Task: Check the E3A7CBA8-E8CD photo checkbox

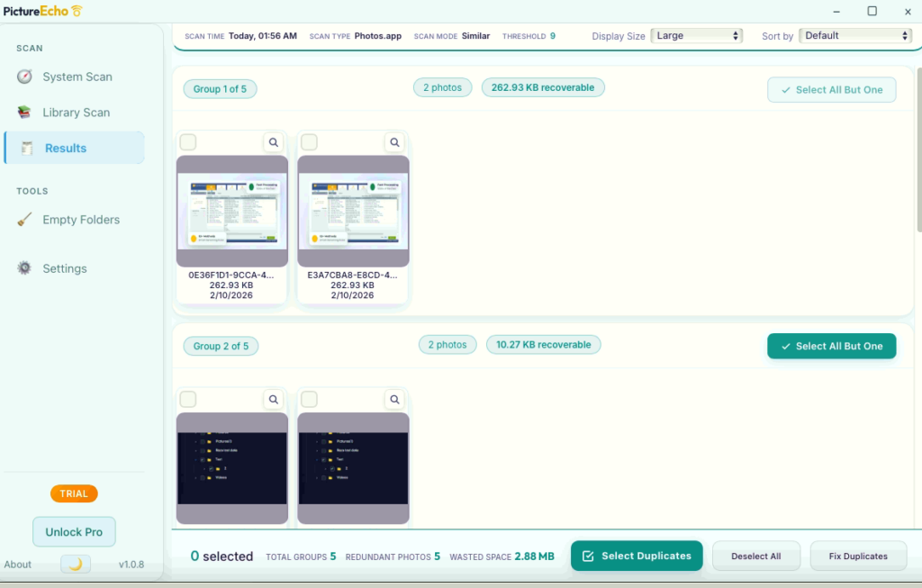Action: point(309,142)
